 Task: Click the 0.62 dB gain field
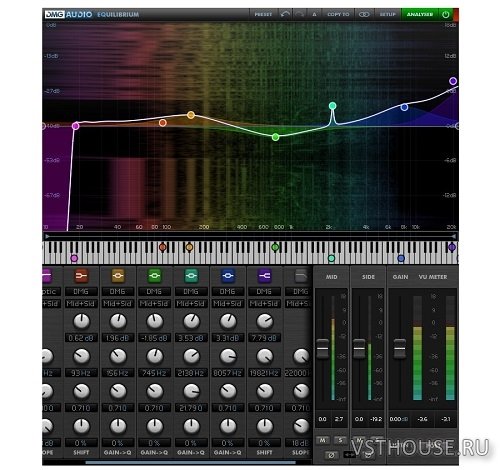coord(81,338)
